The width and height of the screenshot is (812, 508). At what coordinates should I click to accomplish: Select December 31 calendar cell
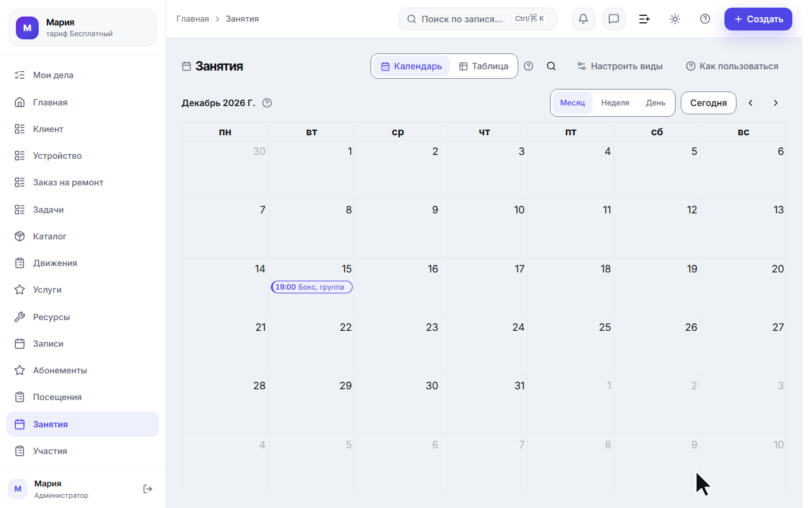[484, 404]
